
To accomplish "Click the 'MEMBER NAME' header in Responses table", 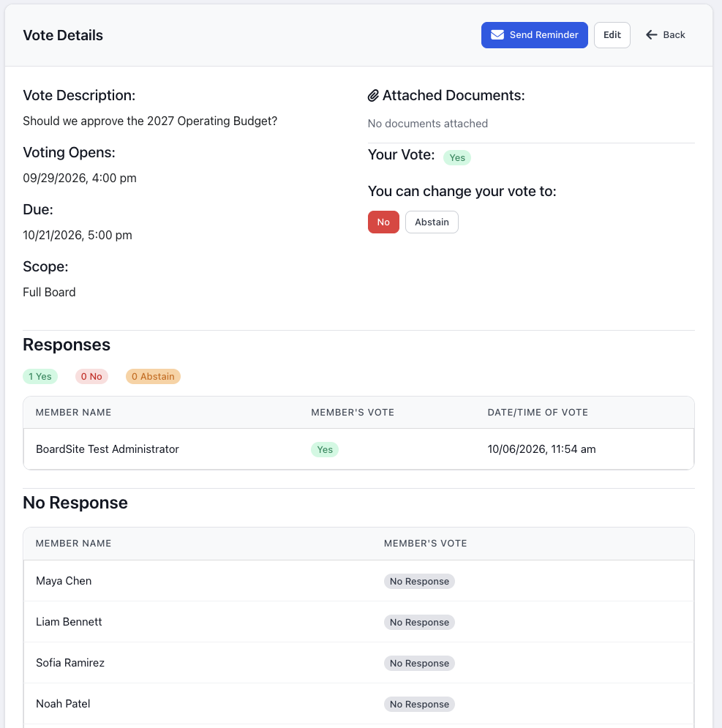I will [x=73, y=412].
